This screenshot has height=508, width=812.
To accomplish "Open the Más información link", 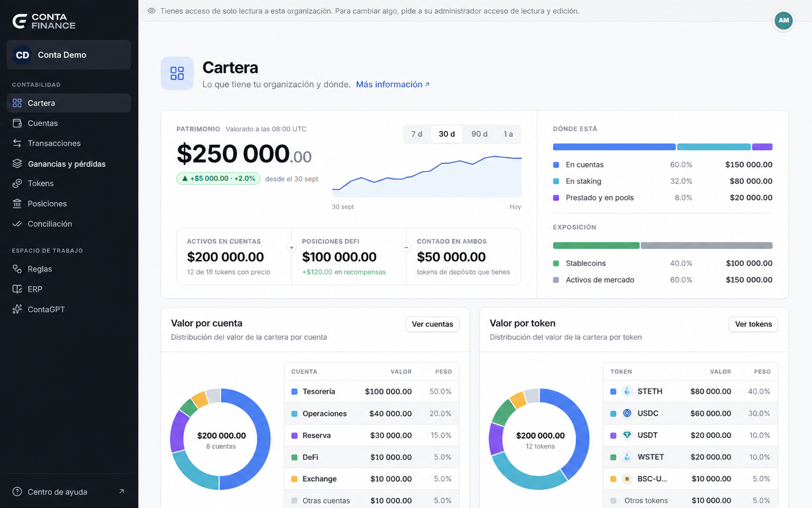I will coord(393,84).
